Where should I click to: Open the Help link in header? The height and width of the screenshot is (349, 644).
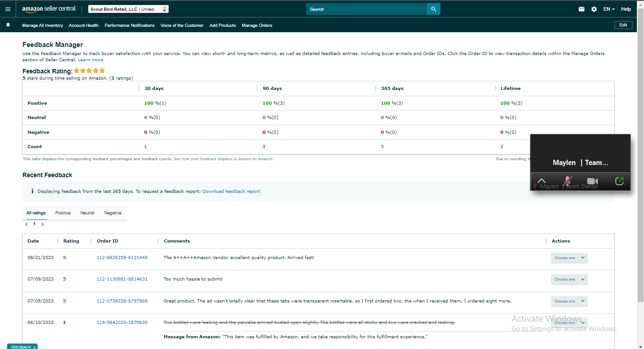pos(626,9)
